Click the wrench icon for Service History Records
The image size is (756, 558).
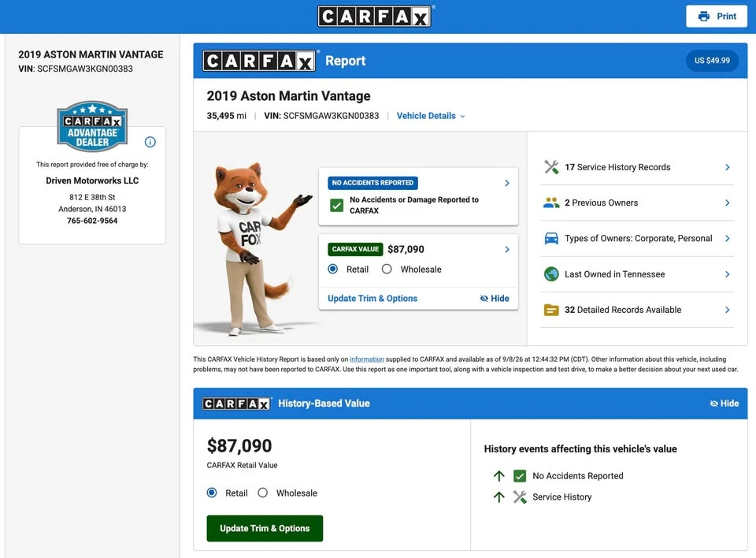pyautogui.click(x=551, y=167)
